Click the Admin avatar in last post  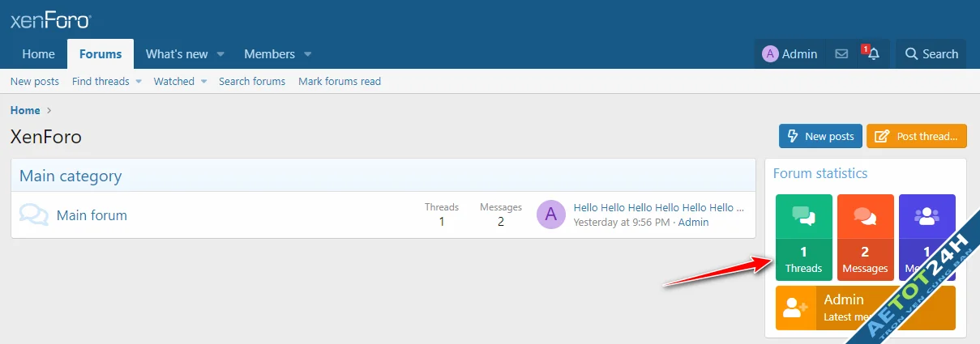[551, 214]
